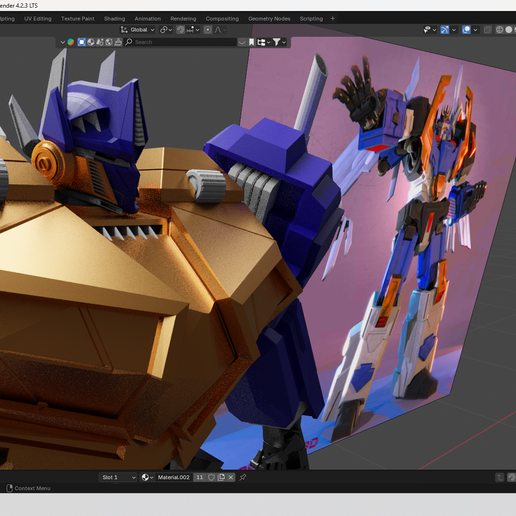Expand the filter funnel dropdown arrow

pyautogui.click(x=284, y=42)
